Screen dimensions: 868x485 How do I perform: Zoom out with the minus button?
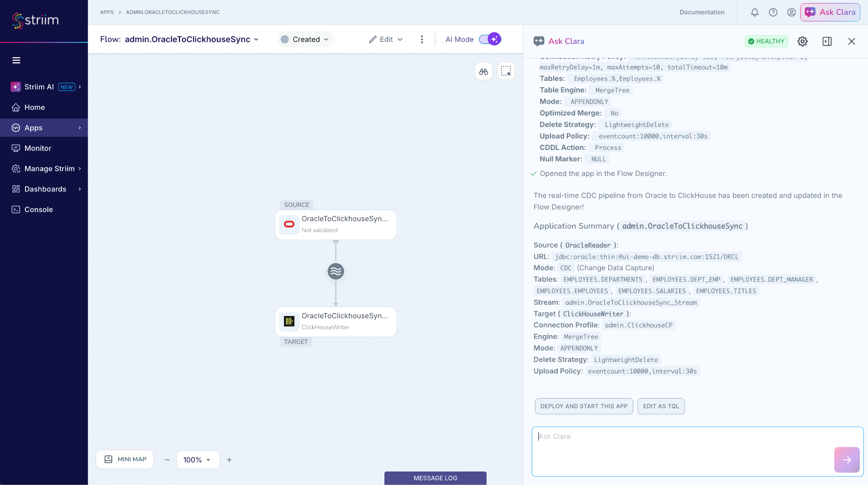pyautogui.click(x=167, y=460)
